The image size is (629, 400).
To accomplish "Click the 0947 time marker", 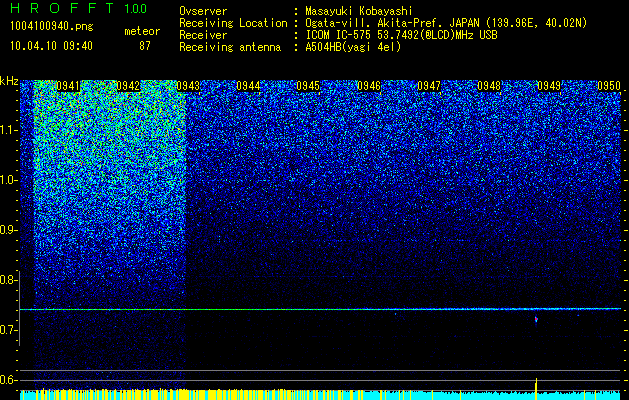I will click(x=429, y=86).
